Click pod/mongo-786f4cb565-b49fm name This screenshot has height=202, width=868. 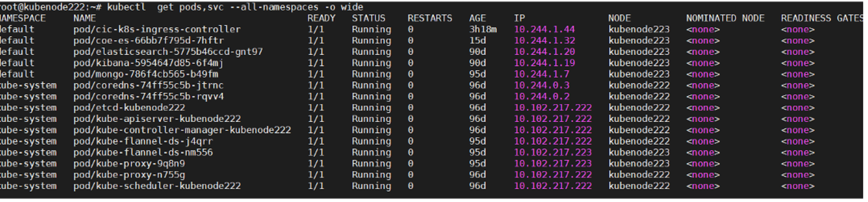[146, 74]
